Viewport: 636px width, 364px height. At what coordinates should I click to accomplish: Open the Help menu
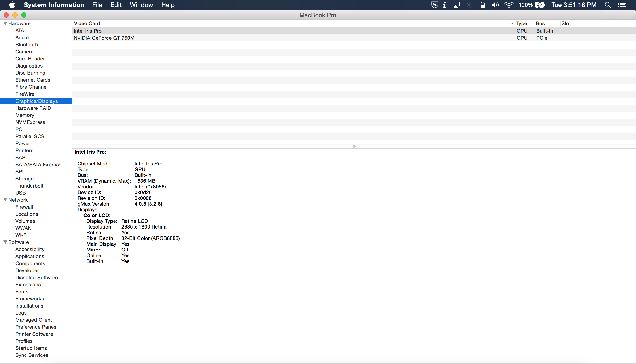pyautogui.click(x=168, y=5)
